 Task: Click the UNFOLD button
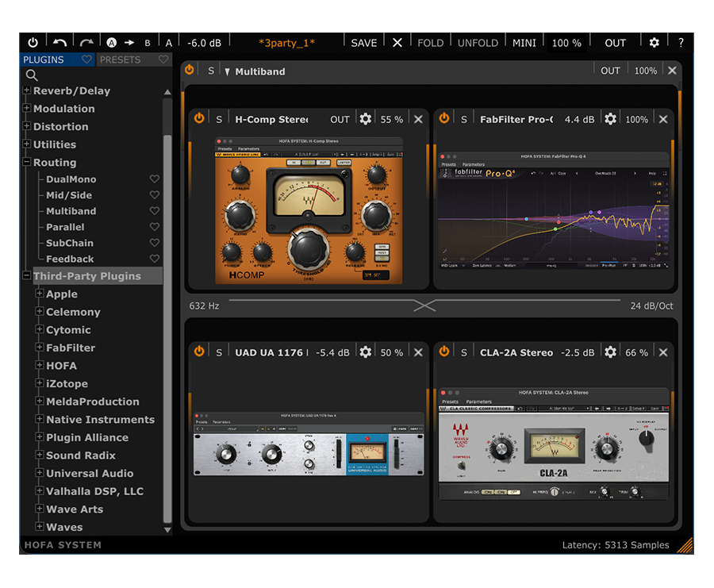click(x=478, y=44)
